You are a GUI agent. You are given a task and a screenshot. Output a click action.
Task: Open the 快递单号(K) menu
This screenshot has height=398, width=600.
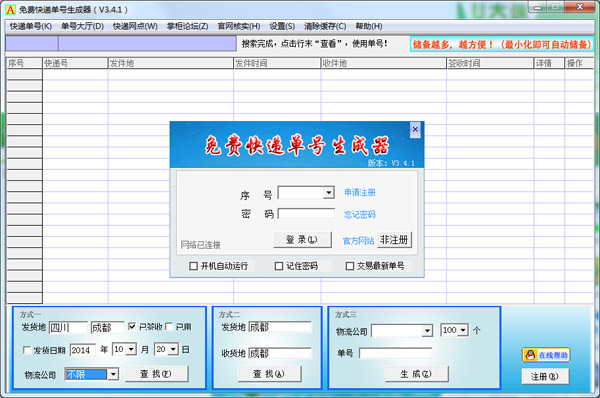[x=31, y=26]
